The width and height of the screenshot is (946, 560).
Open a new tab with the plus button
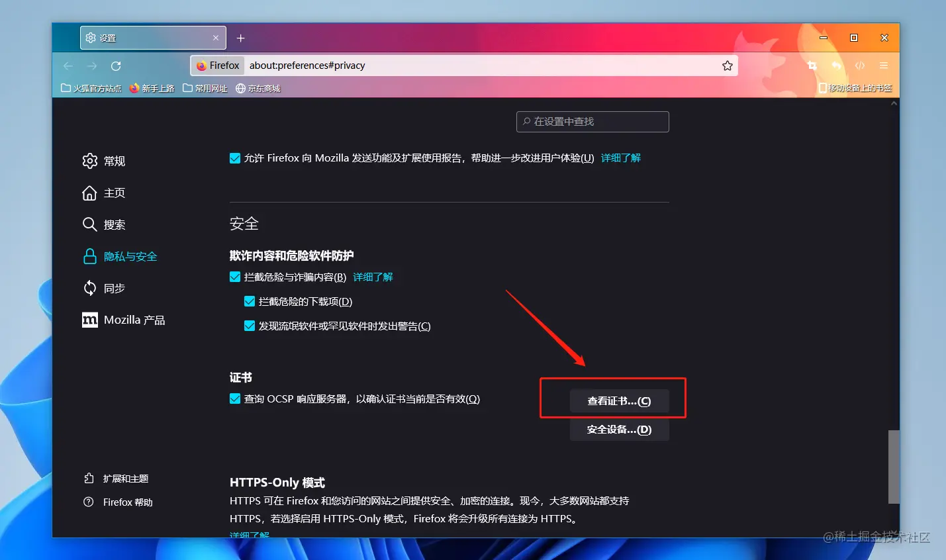pos(240,38)
